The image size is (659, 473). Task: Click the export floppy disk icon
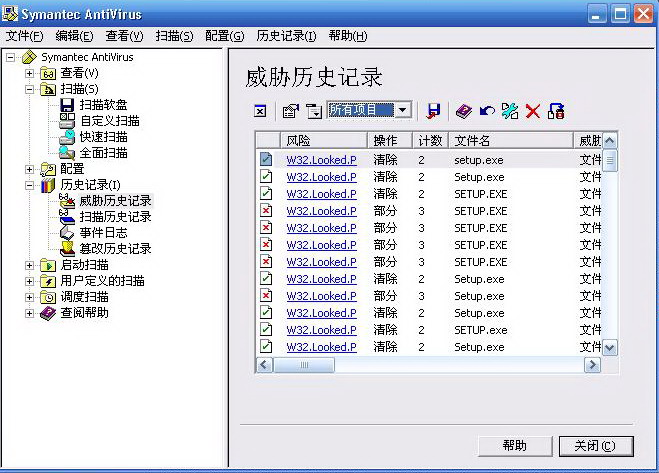[x=433, y=111]
